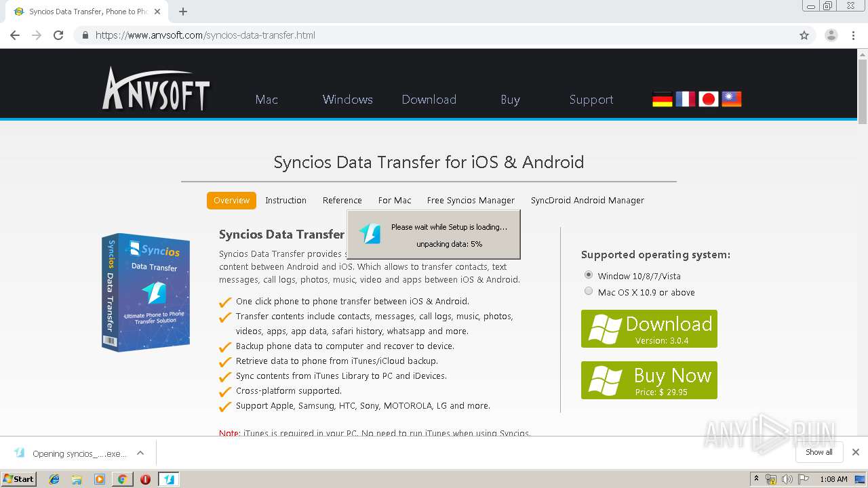Click 'Cross-platform supported.' bullet text
Image resolution: width=868 pixels, height=488 pixels.
coord(289,391)
